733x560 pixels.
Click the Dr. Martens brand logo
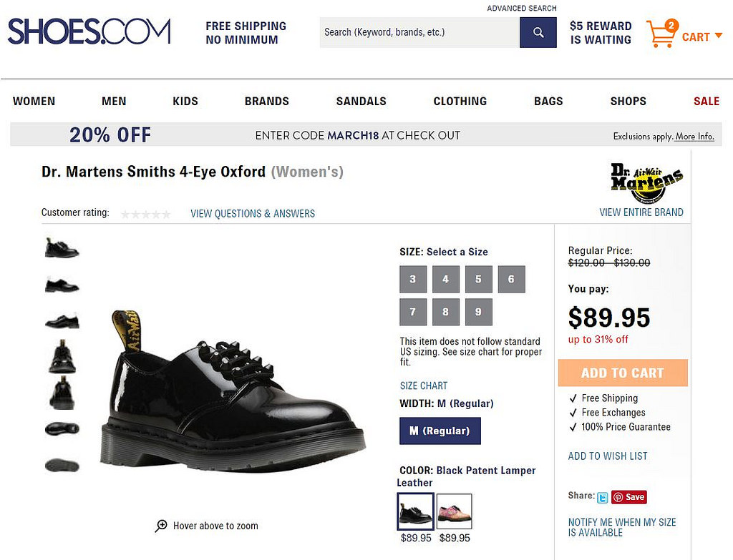(x=646, y=184)
